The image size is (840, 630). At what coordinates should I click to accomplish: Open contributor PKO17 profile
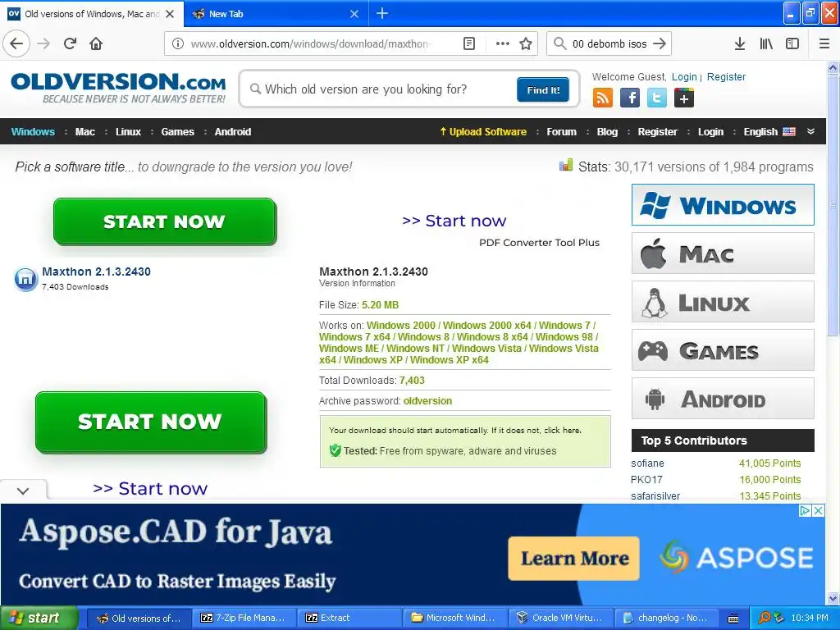pyautogui.click(x=646, y=479)
